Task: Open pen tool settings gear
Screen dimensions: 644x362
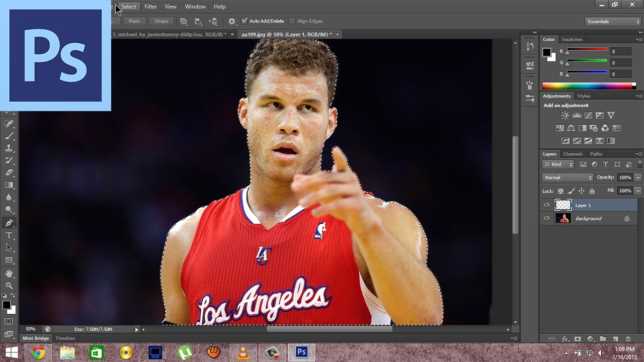Action: tap(231, 21)
